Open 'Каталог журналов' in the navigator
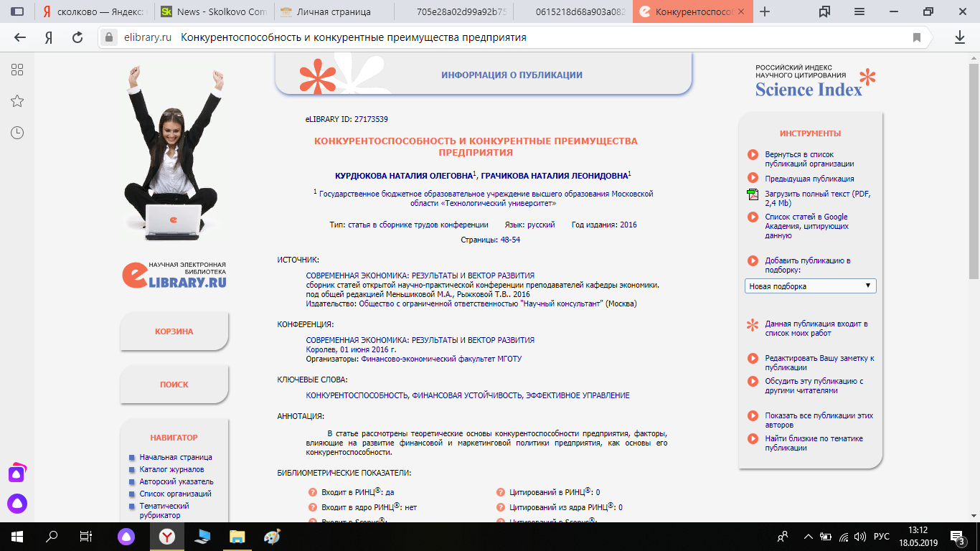This screenshot has height=551, width=980. (x=172, y=469)
